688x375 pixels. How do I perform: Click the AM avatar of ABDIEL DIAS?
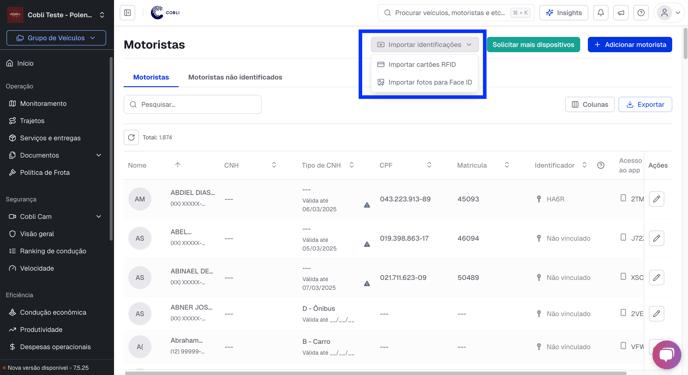tap(140, 199)
